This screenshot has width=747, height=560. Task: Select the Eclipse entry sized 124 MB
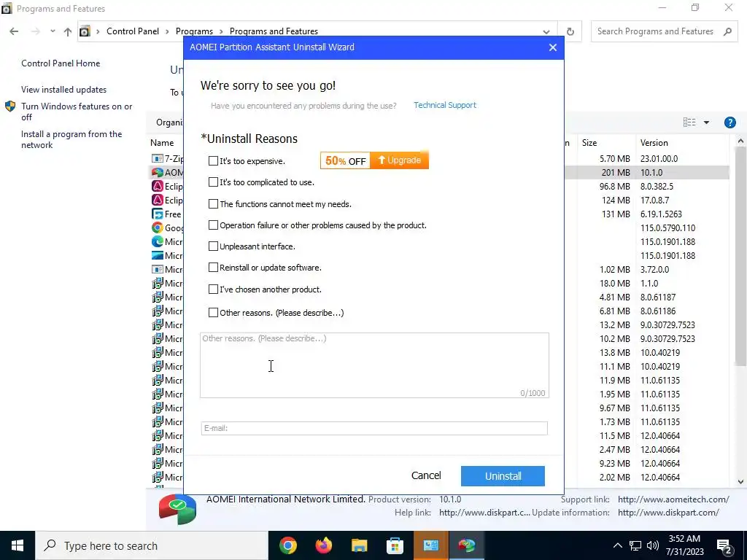click(x=168, y=200)
